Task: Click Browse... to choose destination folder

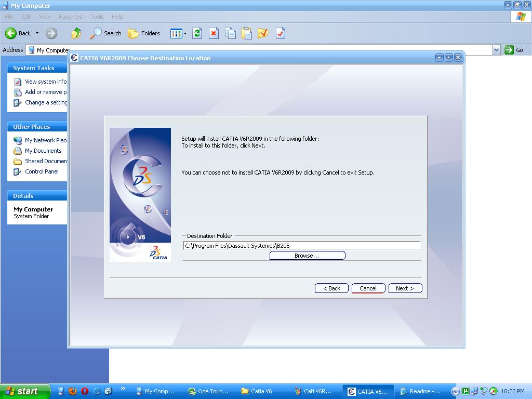Action: point(307,256)
